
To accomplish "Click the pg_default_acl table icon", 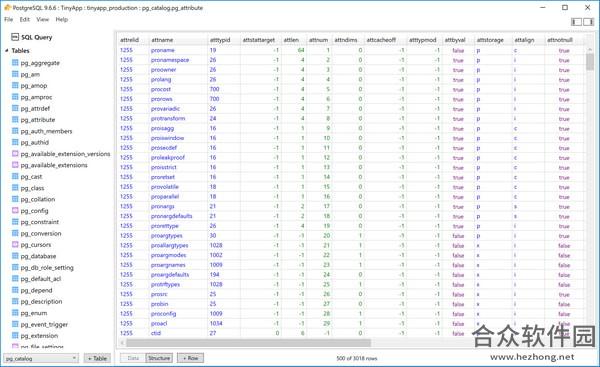I will 15,278.
